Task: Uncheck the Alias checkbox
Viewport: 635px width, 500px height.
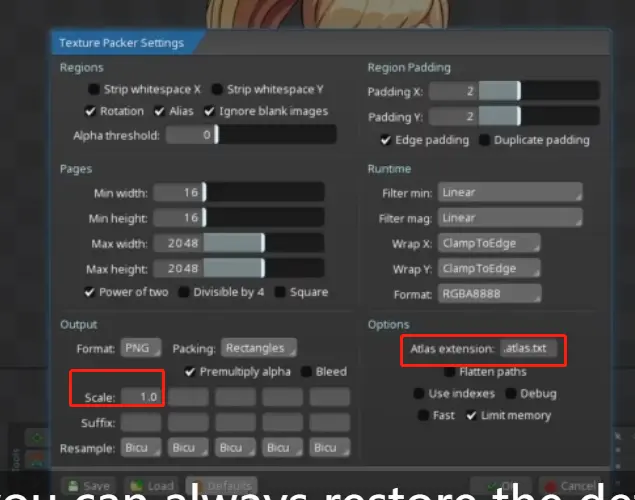Action: 160,111
